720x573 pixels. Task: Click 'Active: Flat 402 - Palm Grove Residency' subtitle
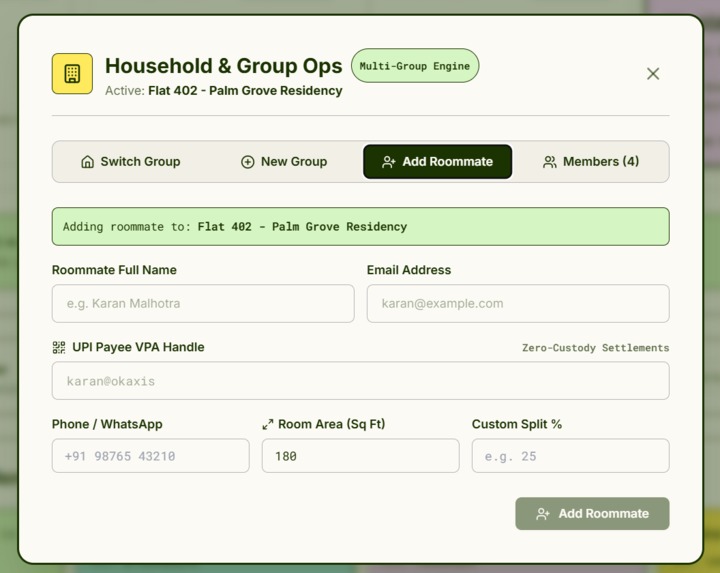224,90
